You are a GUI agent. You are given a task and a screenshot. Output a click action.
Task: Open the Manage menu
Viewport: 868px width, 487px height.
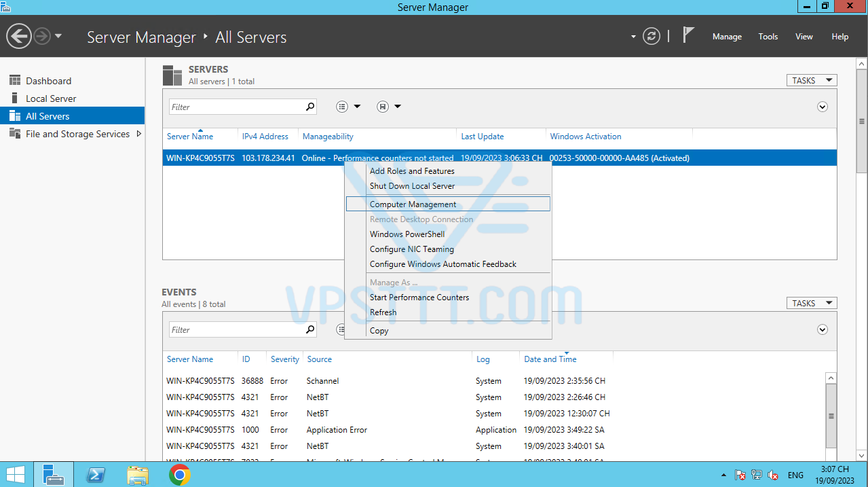[727, 37]
